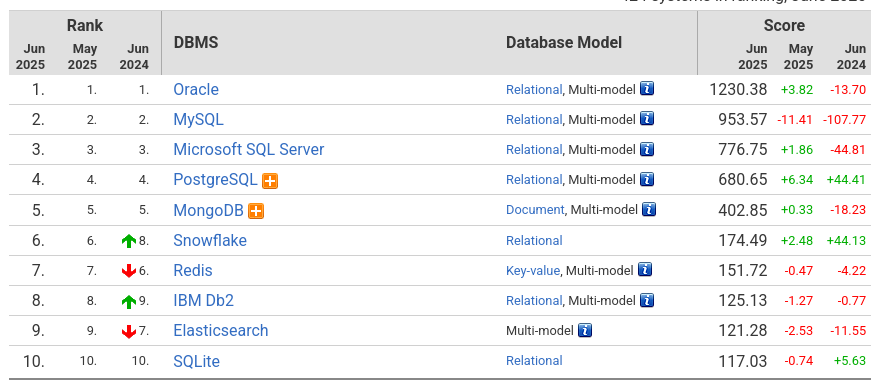Click Relational model link in Snowflake row
Screen dimensions: 876x384
(534, 240)
